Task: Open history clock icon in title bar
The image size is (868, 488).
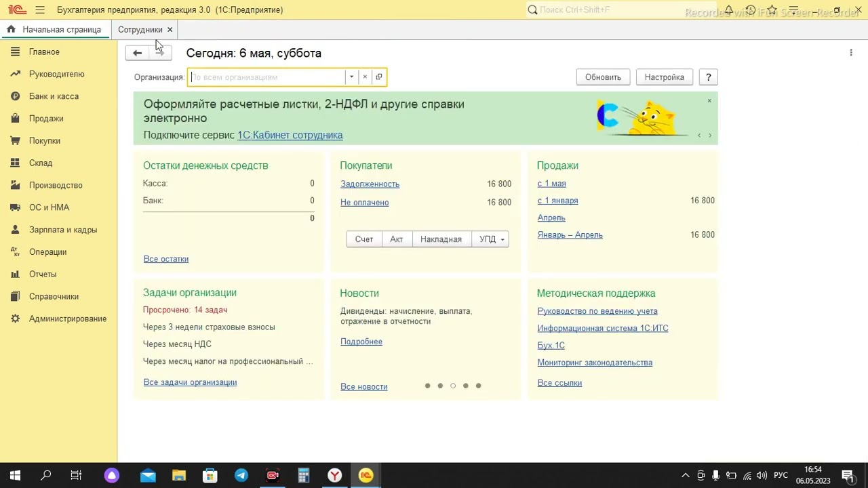Action: coord(751,10)
